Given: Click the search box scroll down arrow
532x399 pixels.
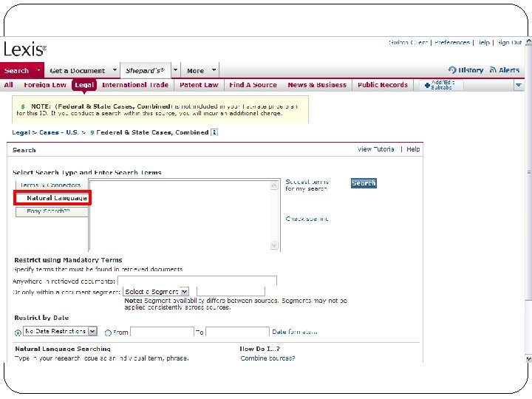Looking at the screenshot, I should point(274,245).
